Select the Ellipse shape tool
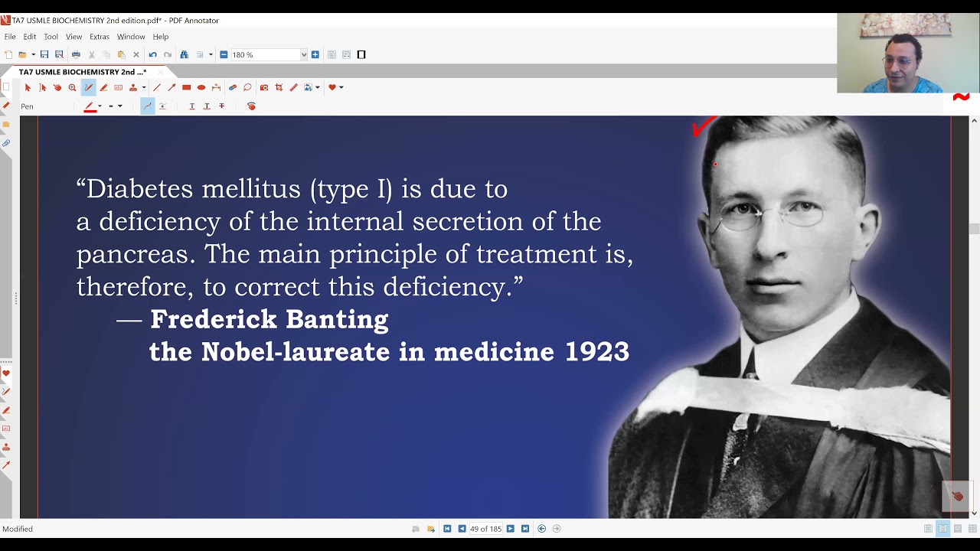This screenshot has width=980, height=551. point(201,87)
